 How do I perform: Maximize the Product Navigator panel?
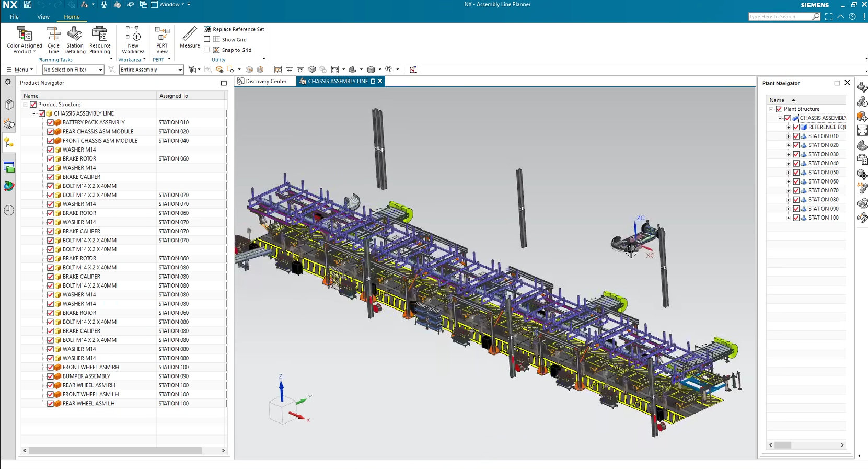point(224,83)
